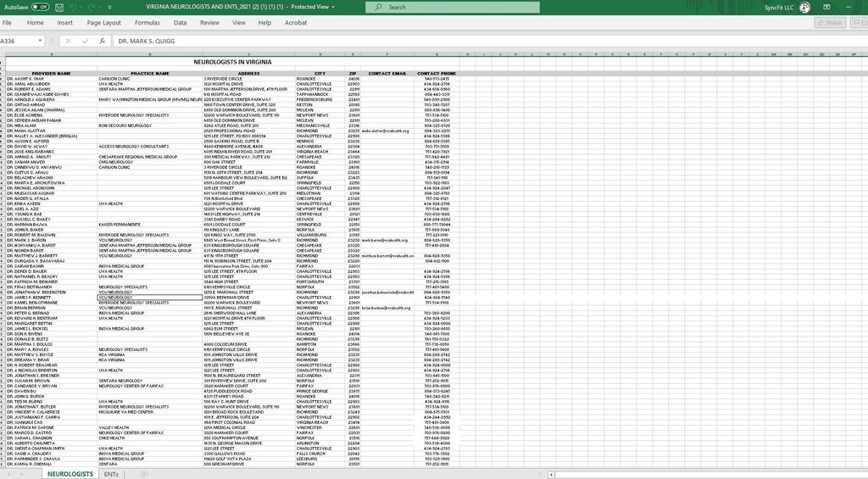Switch to the ENTs sheet tab
Image resolution: width=868 pixels, height=479 pixels.
click(x=111, y=474)
